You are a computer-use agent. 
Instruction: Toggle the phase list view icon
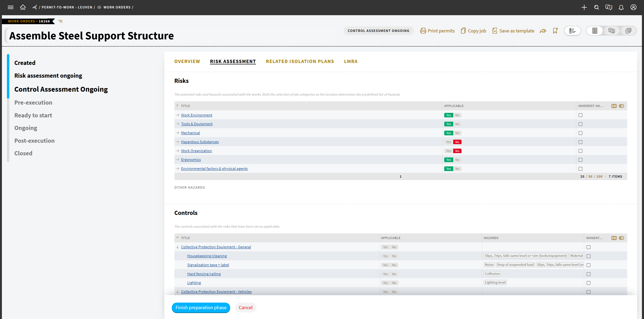point(573,31)
